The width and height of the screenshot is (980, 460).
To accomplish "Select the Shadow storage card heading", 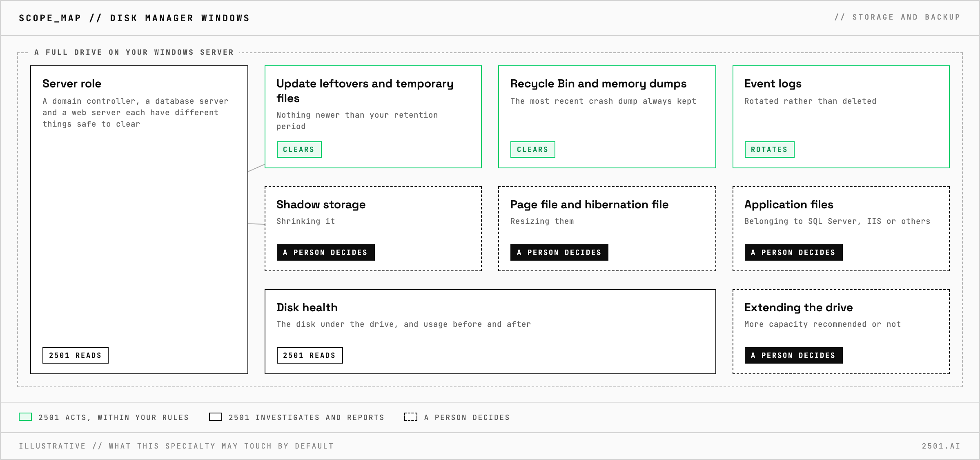I will [321, 205].
